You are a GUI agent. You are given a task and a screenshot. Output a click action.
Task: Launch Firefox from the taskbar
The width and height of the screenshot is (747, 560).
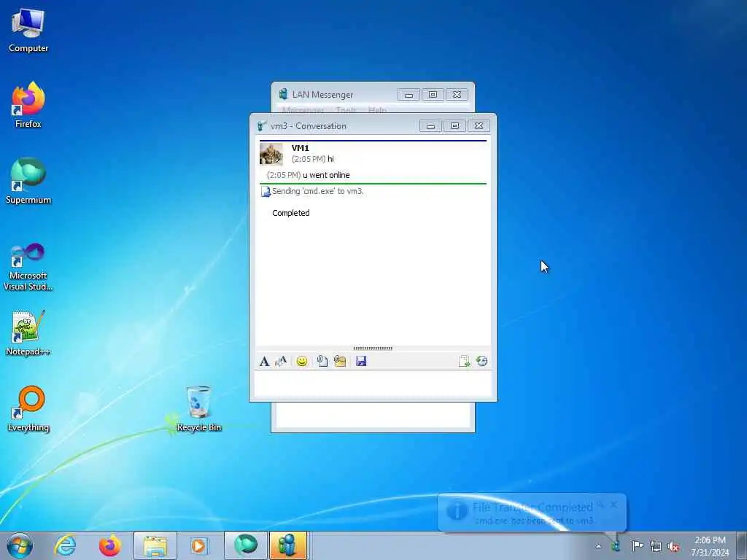click(x=109, y=545)
